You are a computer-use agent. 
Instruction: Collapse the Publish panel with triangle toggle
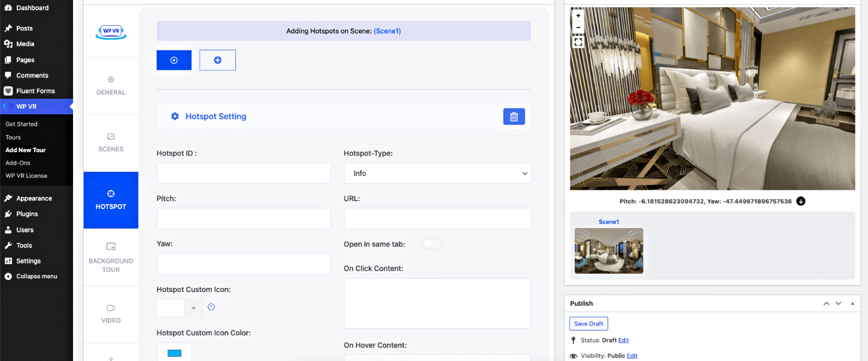click(x=852, y=304)
